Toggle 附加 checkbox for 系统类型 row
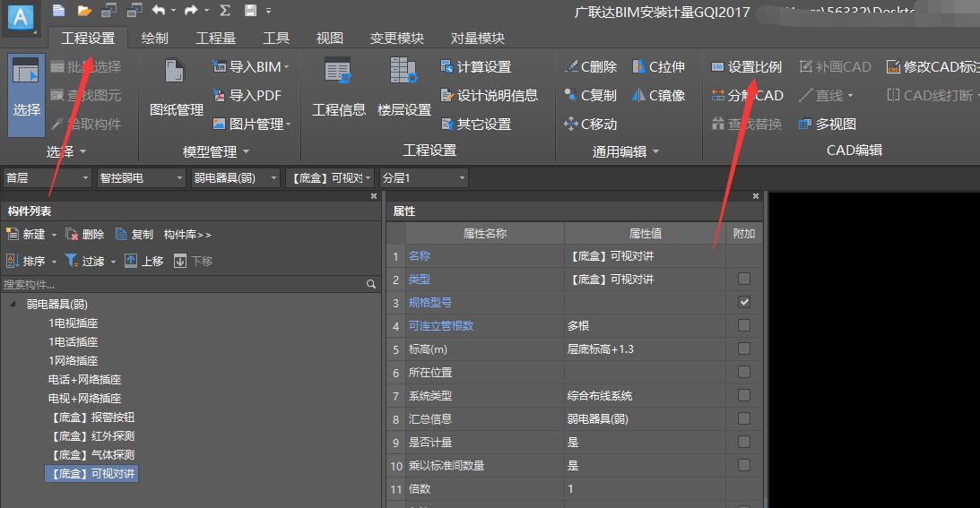 pos(744,395)
